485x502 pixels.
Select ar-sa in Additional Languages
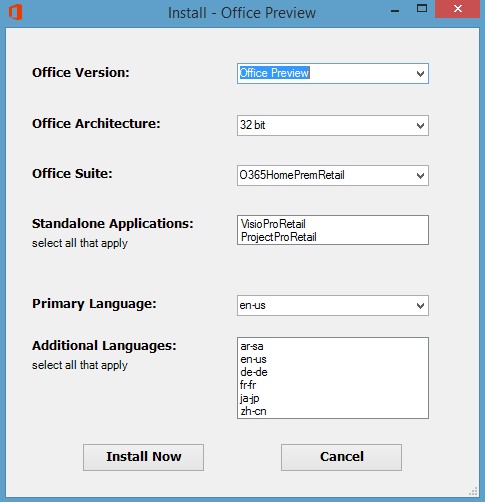[252, 346]
